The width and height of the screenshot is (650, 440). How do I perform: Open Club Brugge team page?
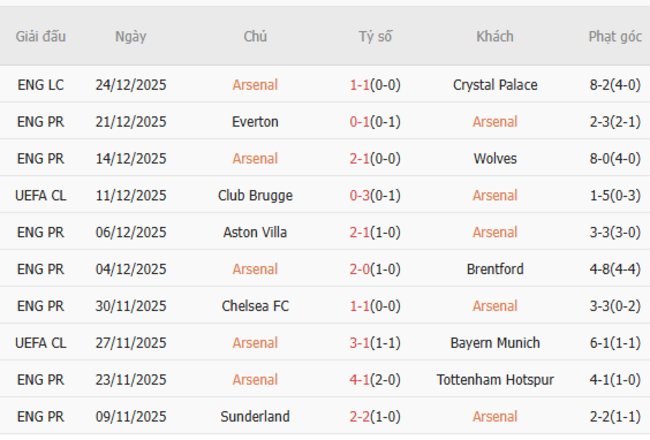click(255, 196)
